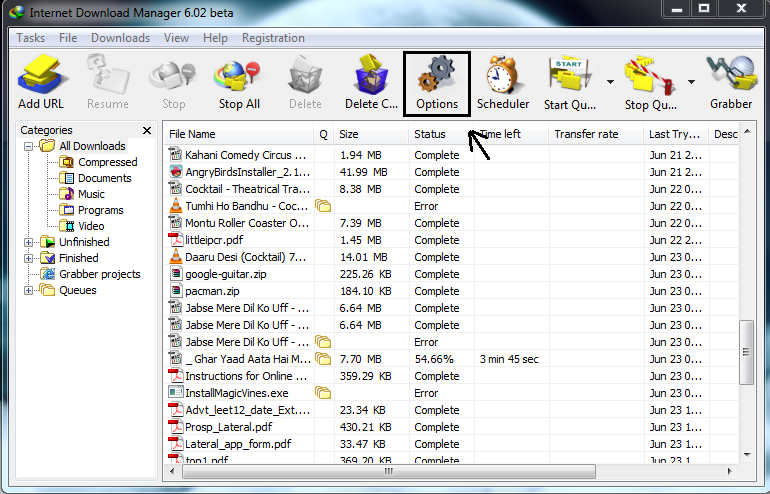Expand the Queues category node
This screenshot has width=770, height=494.
28,290
